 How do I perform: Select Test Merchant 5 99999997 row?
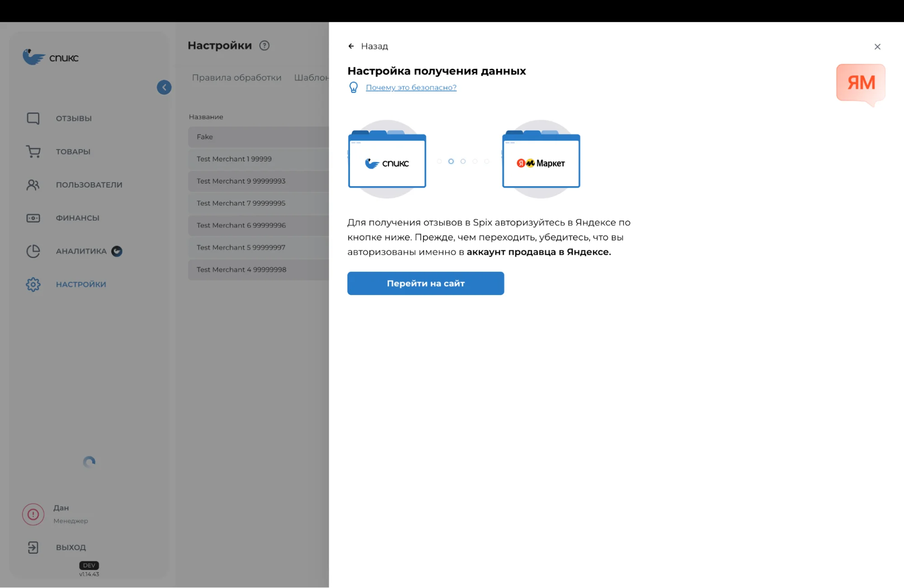(x=259, y=248)
